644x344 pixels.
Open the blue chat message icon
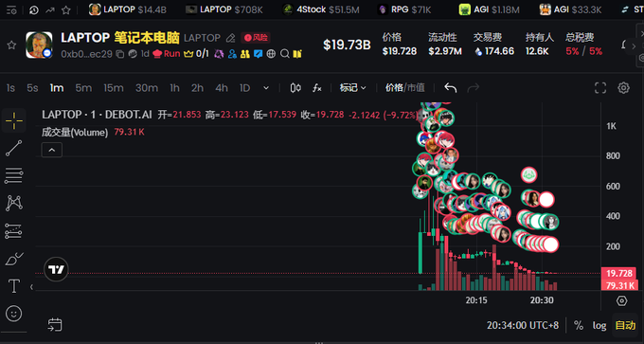click(258, 54)
